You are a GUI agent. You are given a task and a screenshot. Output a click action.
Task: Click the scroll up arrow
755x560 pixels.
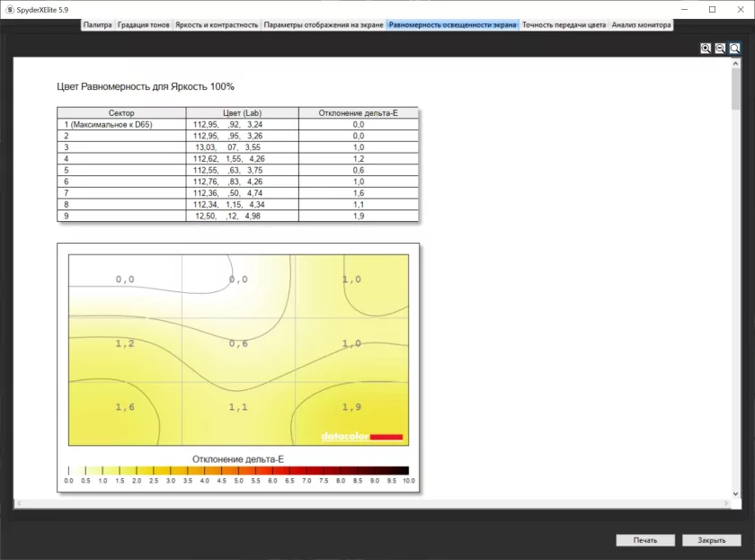(735, 63)
